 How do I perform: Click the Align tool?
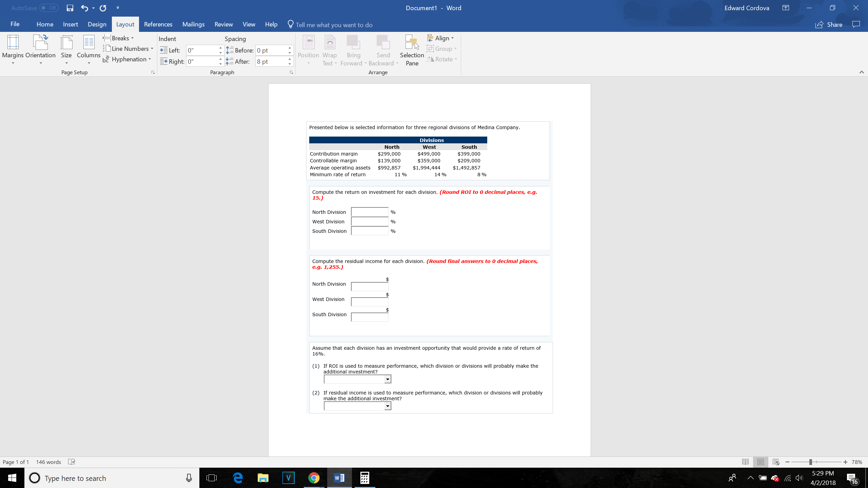click(440, 38)
